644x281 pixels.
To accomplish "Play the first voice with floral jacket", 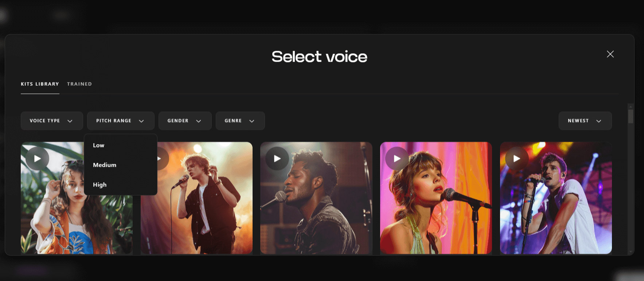I will (37, 159).
